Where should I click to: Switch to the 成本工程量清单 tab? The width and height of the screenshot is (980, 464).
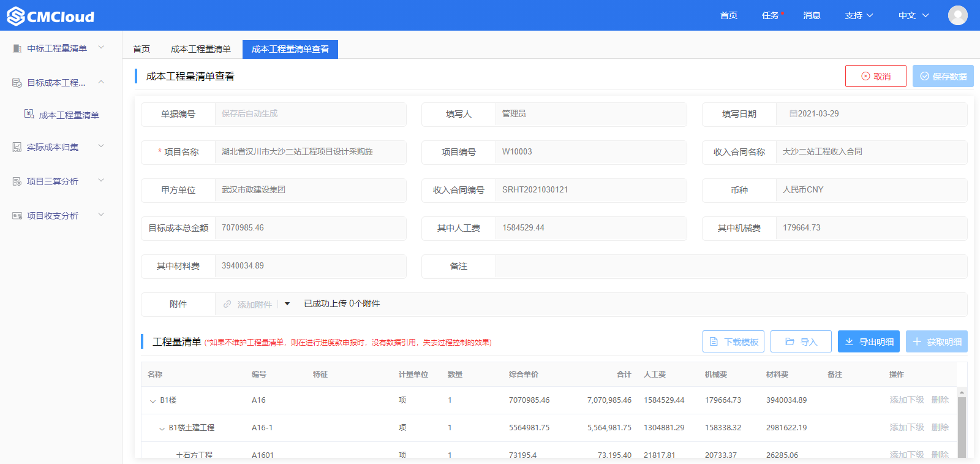[x=201, y=49]
